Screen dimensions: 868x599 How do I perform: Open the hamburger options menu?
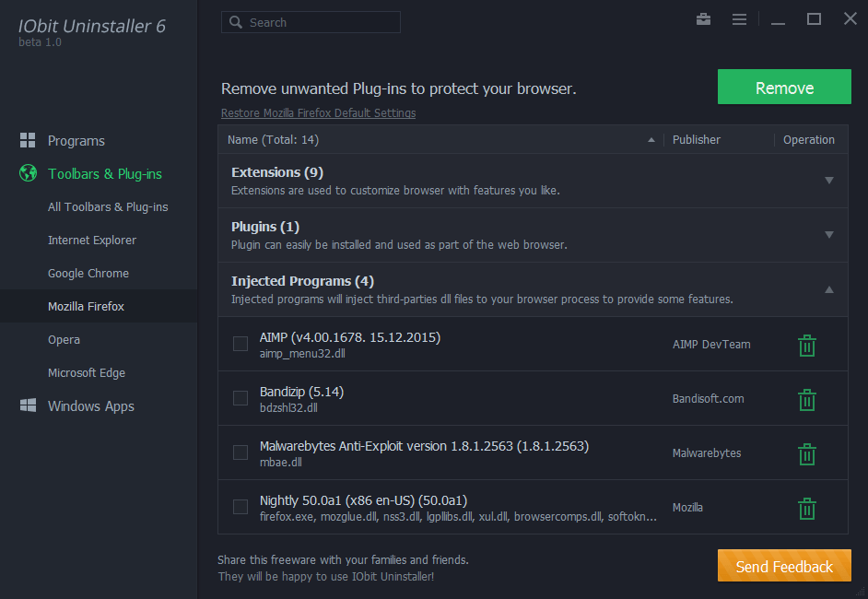739,19
